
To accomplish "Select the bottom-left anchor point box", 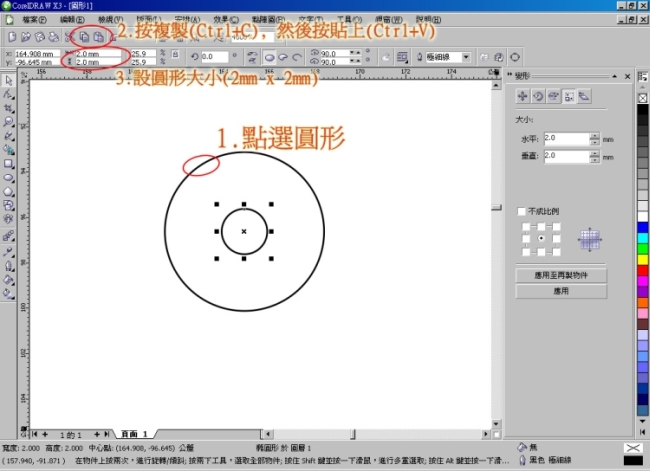I will pyautogui.click(x=526, y=252).
